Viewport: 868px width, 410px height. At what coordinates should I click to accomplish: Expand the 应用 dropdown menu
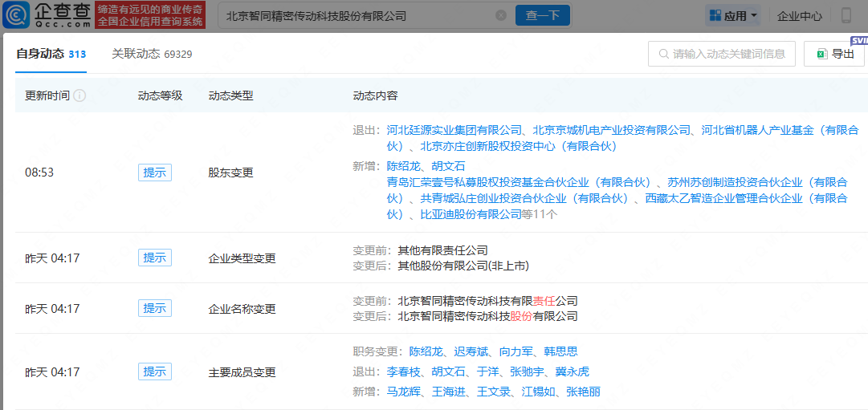coord(731,15)
